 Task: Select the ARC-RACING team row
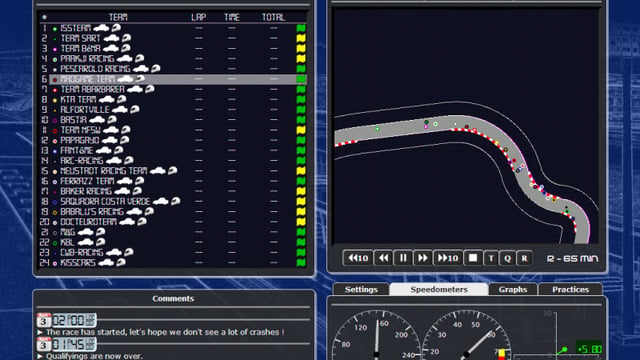point(173,161)
